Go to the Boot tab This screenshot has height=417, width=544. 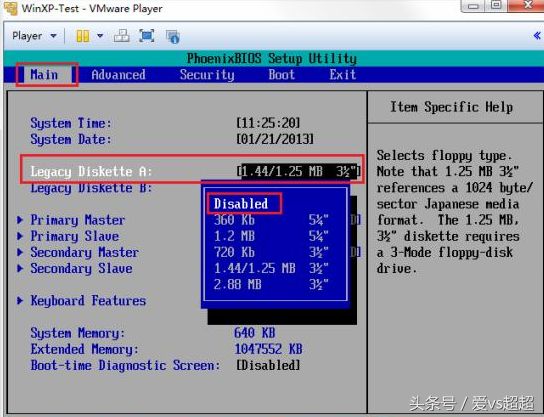coord(281,75)
